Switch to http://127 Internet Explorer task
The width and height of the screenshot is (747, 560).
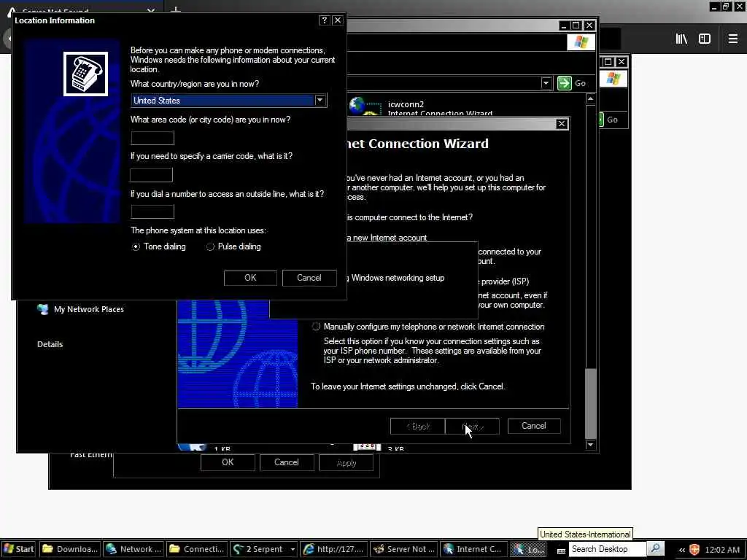click(x=334, y=549)
